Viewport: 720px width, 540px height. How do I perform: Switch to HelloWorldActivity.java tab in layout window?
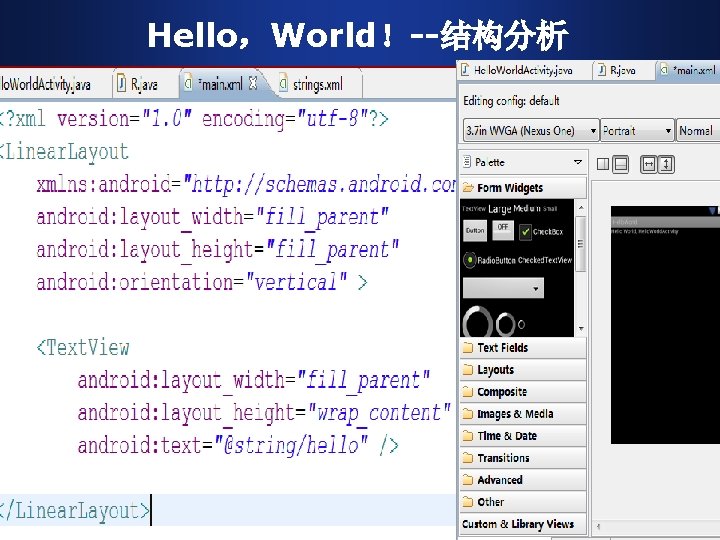(523, 70)
